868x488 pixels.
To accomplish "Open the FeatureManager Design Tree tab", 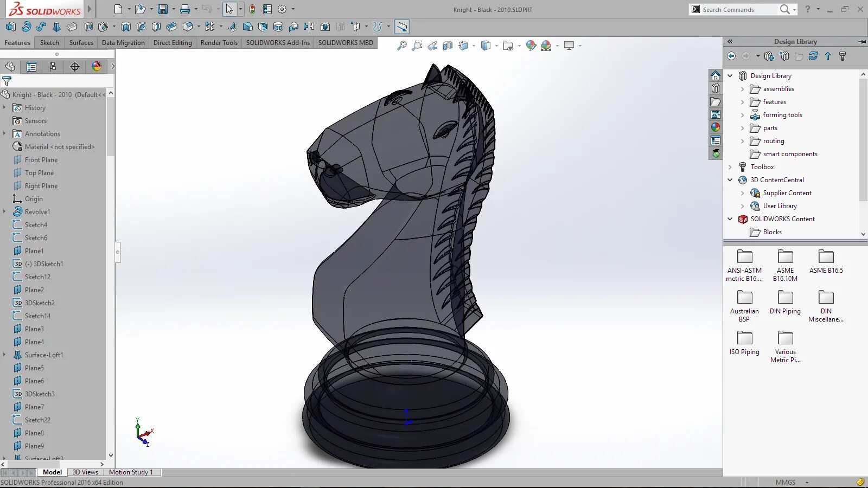I will pyautogui.click(x=10, y=67).
